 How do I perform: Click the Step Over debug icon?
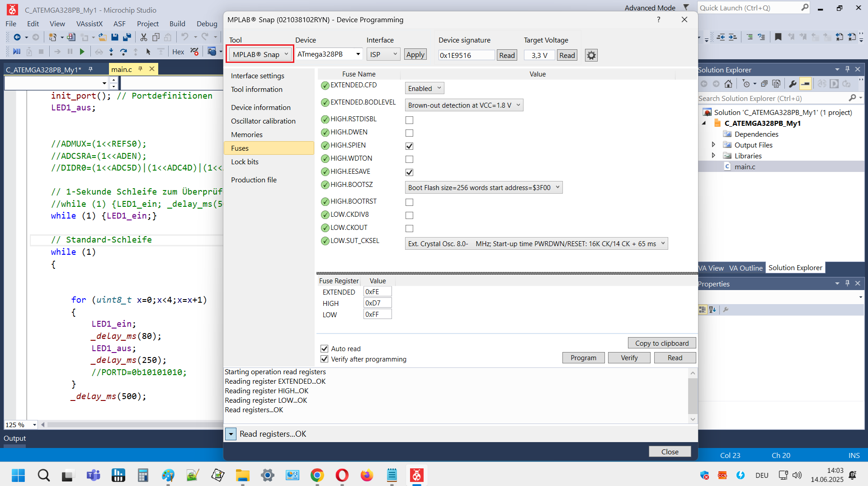coord(123,52)
